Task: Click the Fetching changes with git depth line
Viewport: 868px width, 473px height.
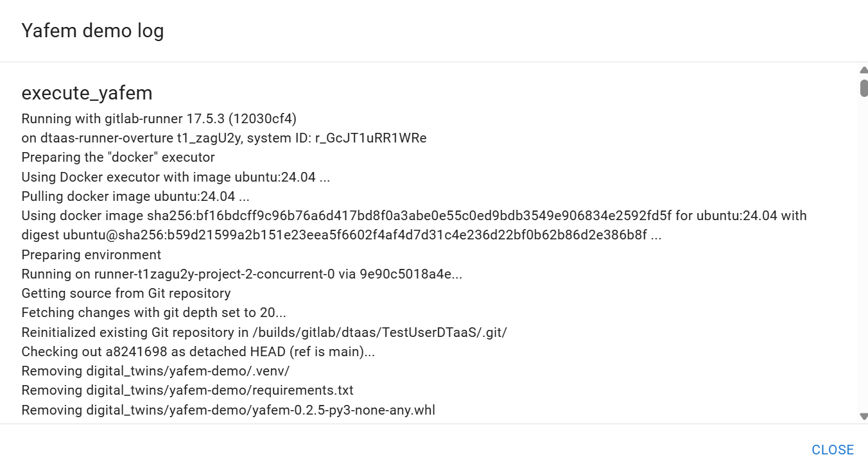Action: point(154,313)
